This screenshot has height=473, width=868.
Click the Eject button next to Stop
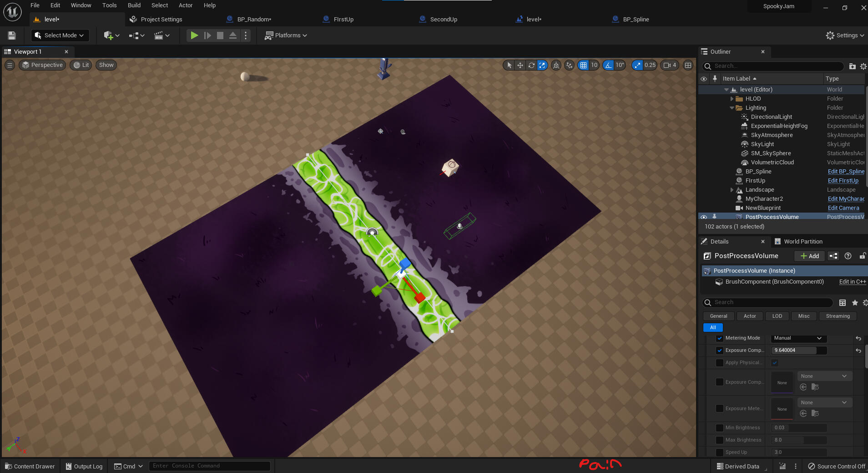(233, 36)
